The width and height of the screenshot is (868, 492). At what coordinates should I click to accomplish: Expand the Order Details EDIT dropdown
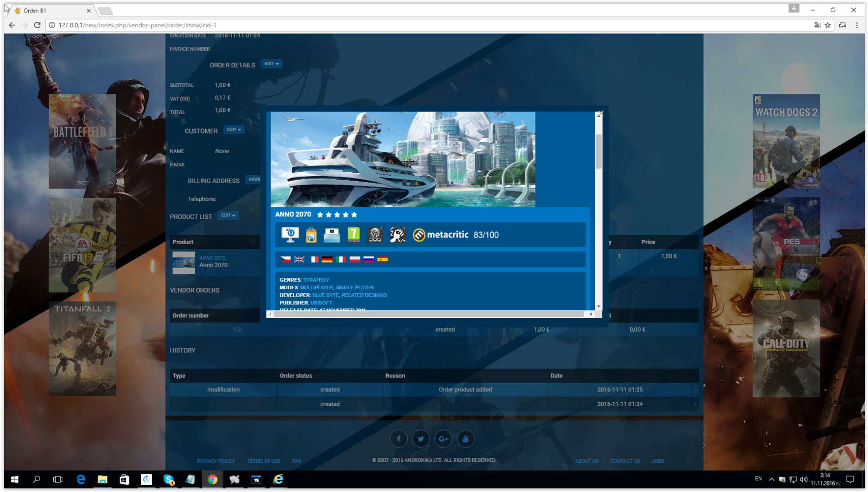[271, 64]
